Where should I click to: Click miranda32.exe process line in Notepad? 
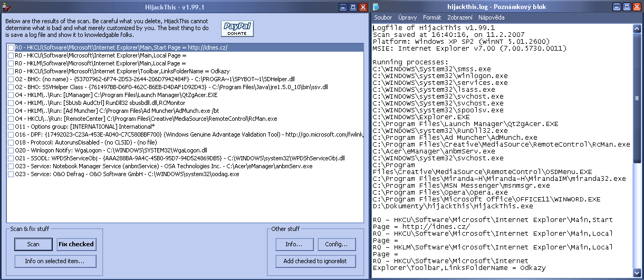[x=499, y=179]
